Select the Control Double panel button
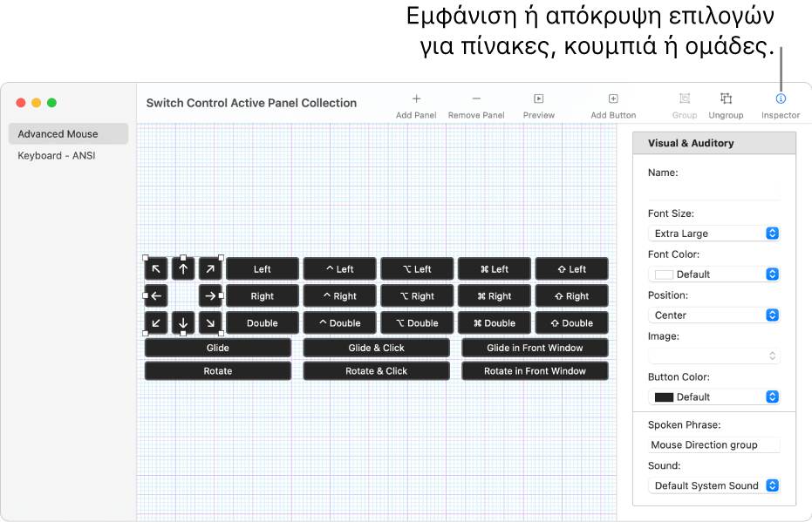812x522 pixels. 340,322
